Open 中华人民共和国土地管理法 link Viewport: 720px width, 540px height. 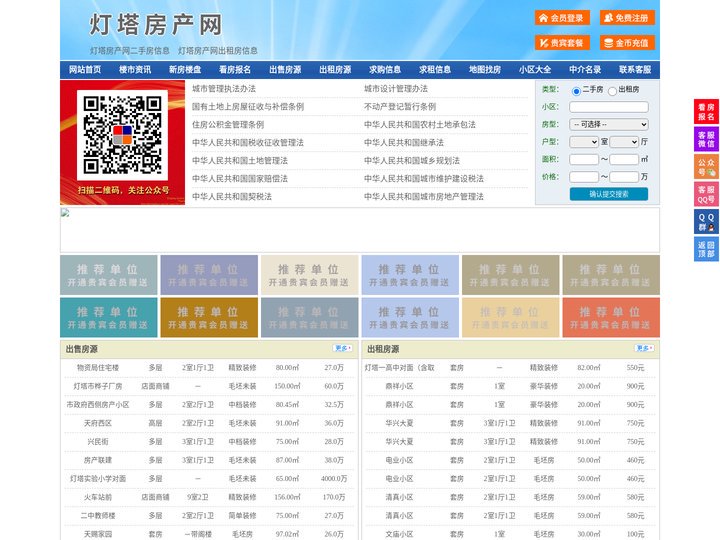240,160
